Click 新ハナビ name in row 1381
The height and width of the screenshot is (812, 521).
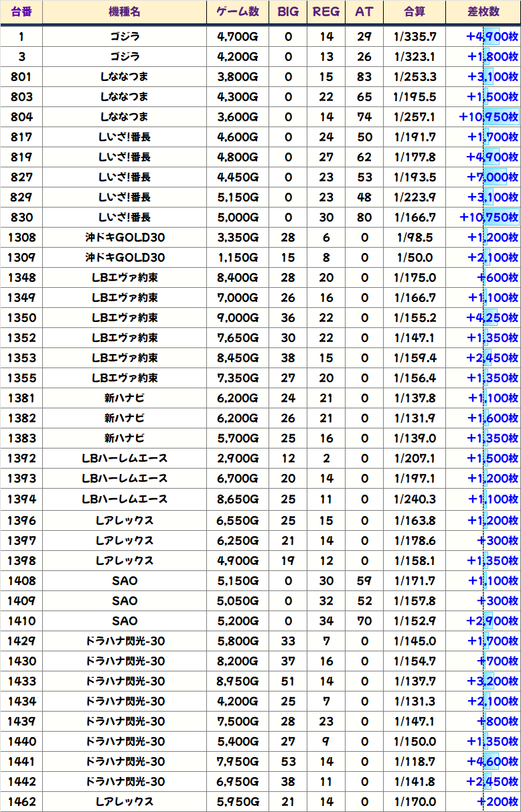pyautogui.click(x=125, y=398)
